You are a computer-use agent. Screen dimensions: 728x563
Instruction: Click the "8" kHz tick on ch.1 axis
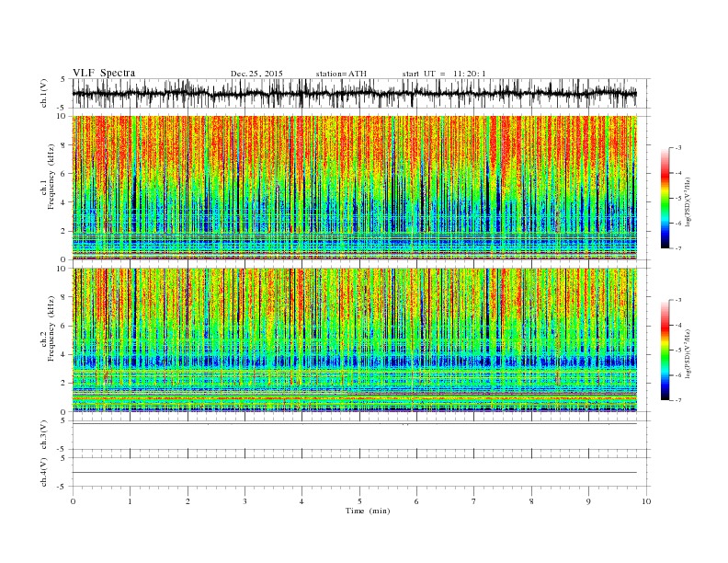point(64,145)
